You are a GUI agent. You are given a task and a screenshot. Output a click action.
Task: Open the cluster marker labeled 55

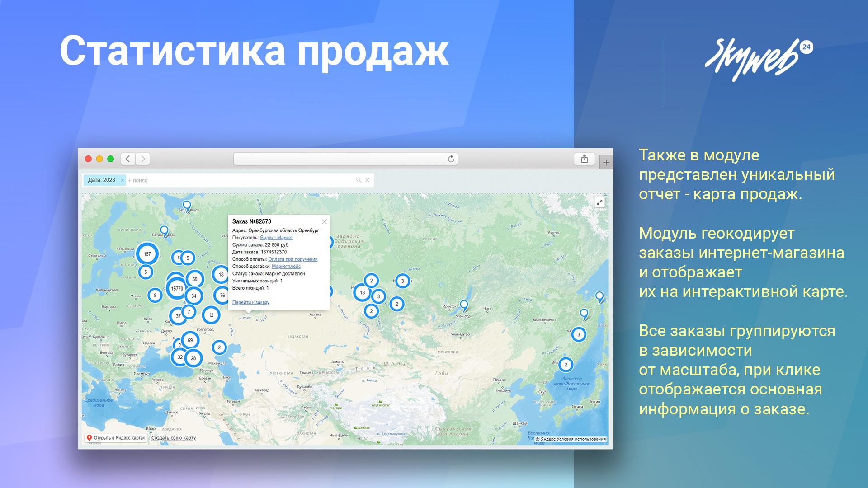[x=195, y=279]
